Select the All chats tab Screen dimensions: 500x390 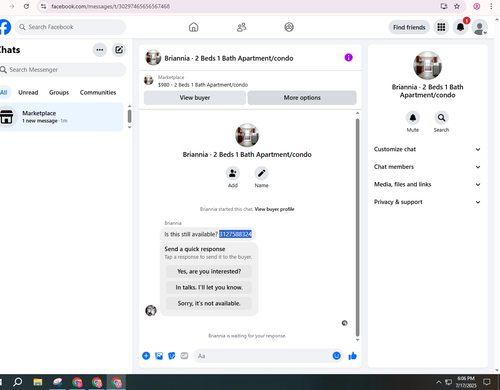coord(4,92)
